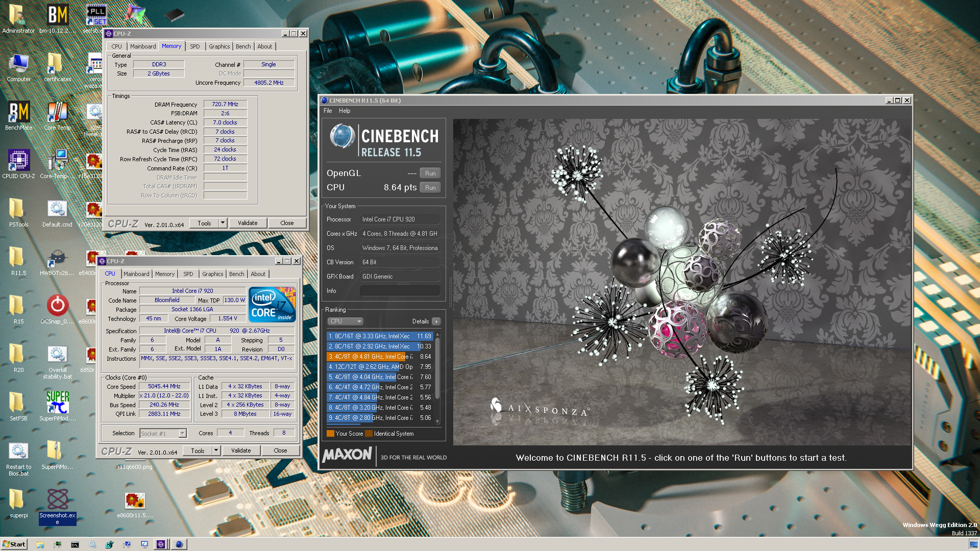Open the Default.cmd file
Screen dimensions: 980x551
pos(57,213)
